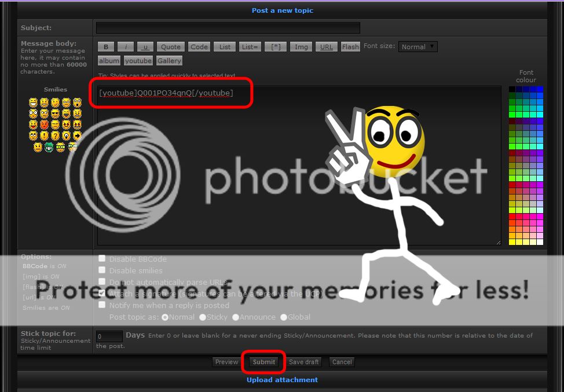
Task: Insert the question mark smiley
Action: tap(55, 136)
